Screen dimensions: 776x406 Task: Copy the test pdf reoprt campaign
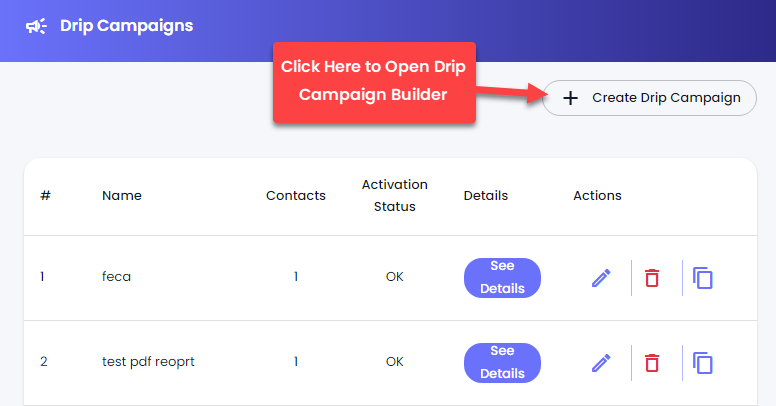click(703, 363)
